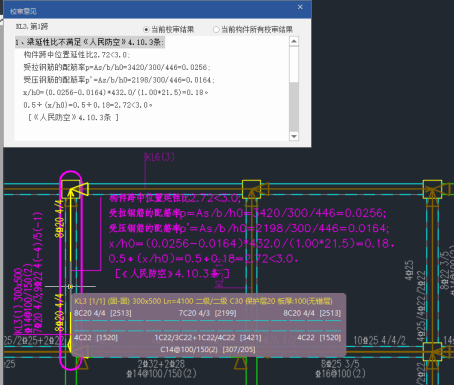
Task: Click C14@100/150(2) [307/205] stirrup entry
Action: [208, 349]
